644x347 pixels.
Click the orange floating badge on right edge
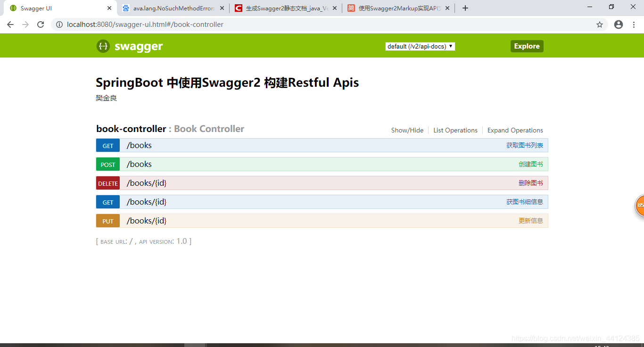pyautogui.click(x=640, y=206)
